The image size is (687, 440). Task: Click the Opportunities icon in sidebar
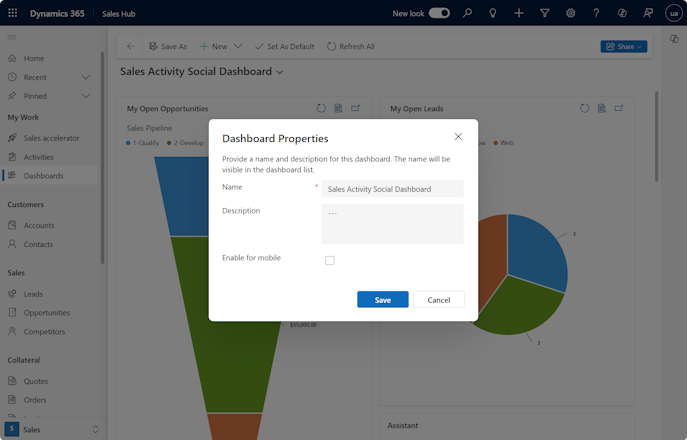click(x=12, y=312)
